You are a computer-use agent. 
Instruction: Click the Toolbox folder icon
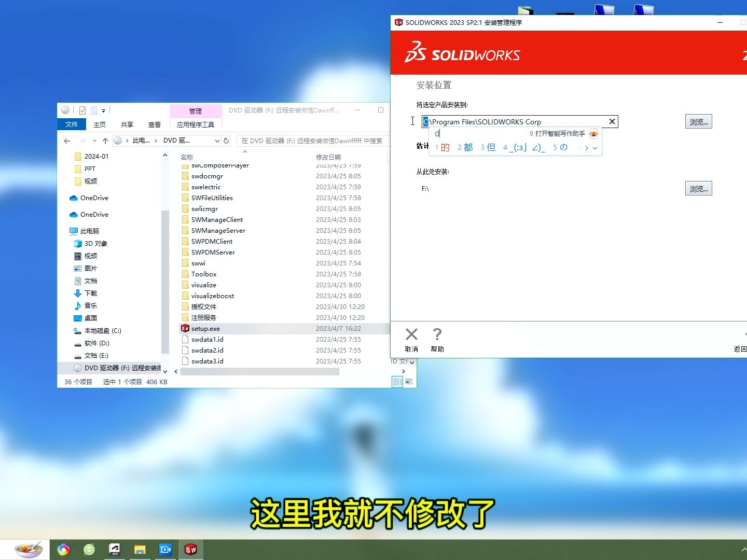(x=185, y=274)
